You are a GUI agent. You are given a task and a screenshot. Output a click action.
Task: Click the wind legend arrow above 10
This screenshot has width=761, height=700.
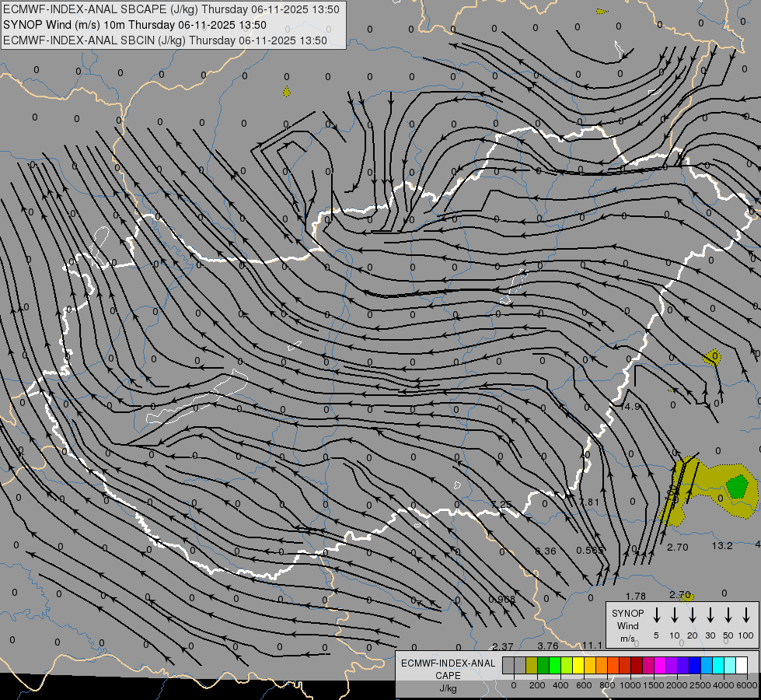[x=674, y=615]
